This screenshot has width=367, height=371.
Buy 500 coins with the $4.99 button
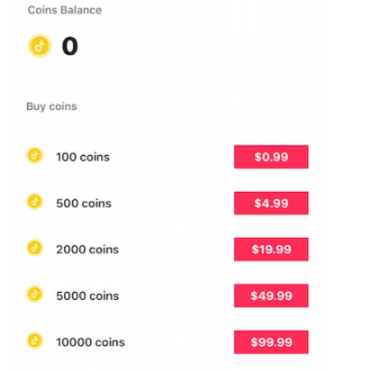pos(271,203)
